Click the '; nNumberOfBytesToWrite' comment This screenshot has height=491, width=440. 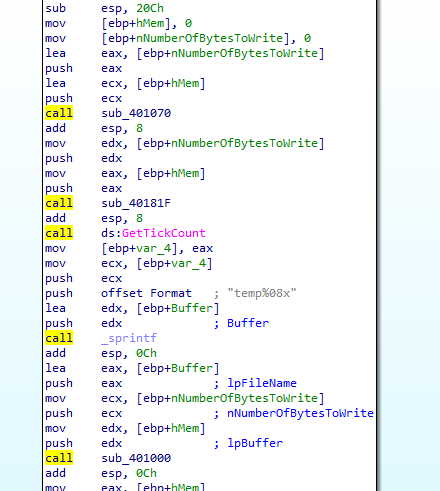click(294, 413)
